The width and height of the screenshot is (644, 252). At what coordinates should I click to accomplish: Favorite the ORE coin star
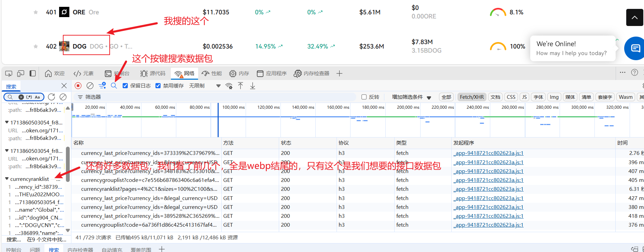coord(36,12)
